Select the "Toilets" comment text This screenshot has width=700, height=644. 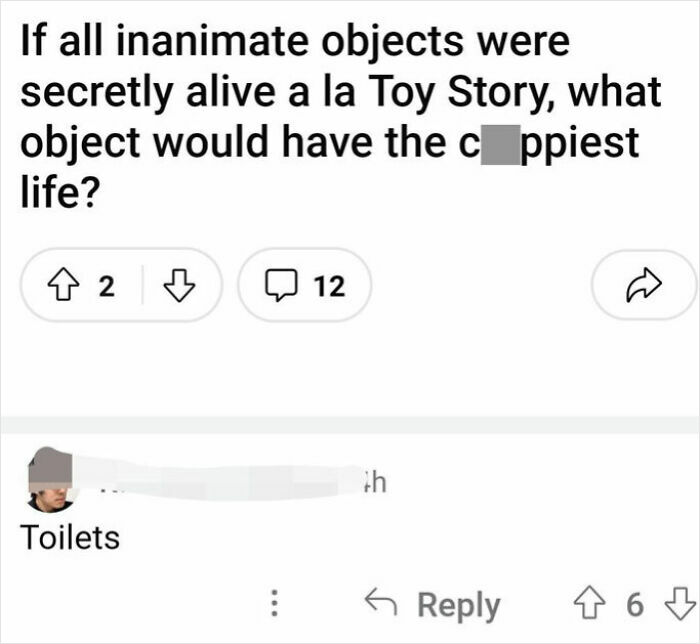pos(70,538)
